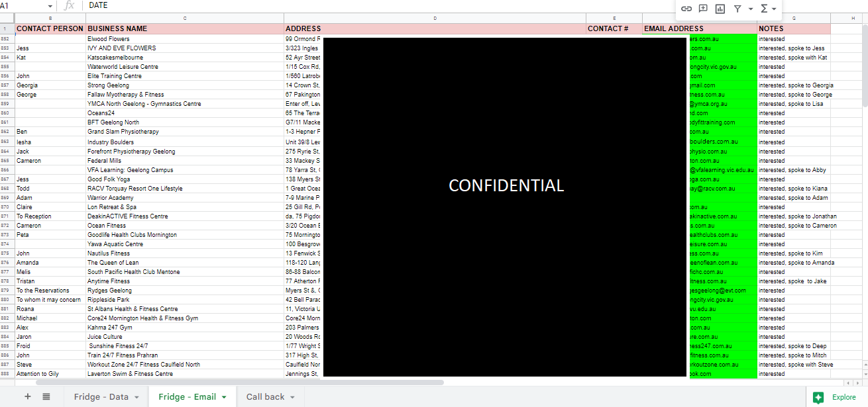Viewport: 868px width, 407px height.
Task: Open Fridge - Email tab dropdown arrow
Action: point(224,397)
